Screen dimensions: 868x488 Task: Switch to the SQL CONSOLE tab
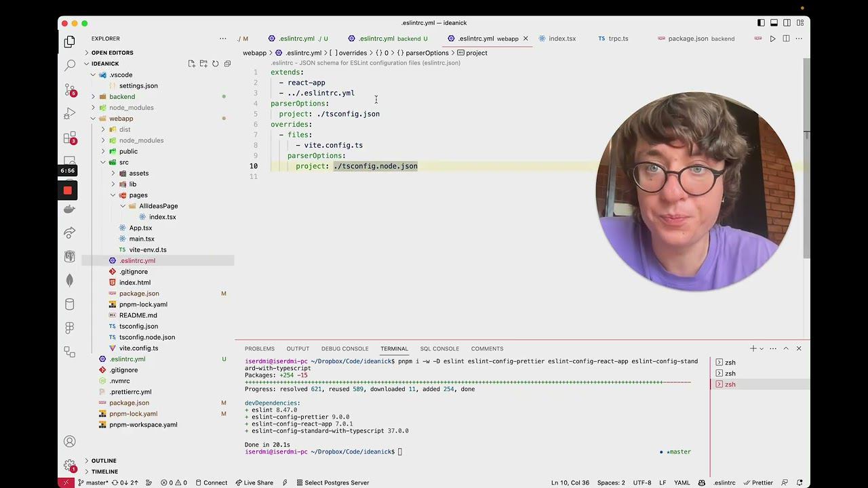(x=439, y=348)
